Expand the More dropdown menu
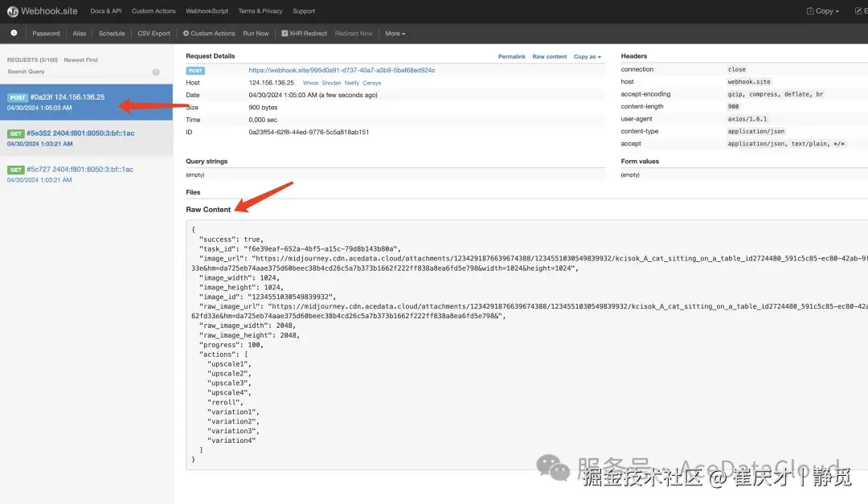 pos(395,33)
